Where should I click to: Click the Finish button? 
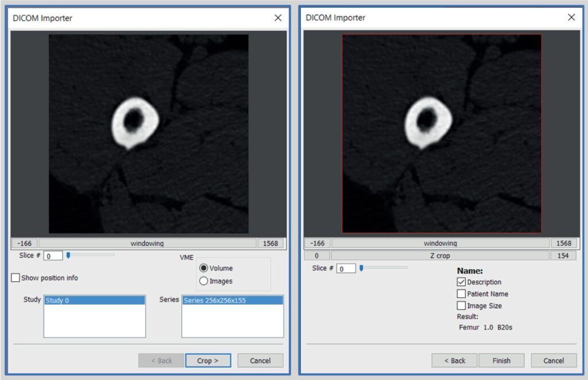pyautogui.click(x=501, y=360)
